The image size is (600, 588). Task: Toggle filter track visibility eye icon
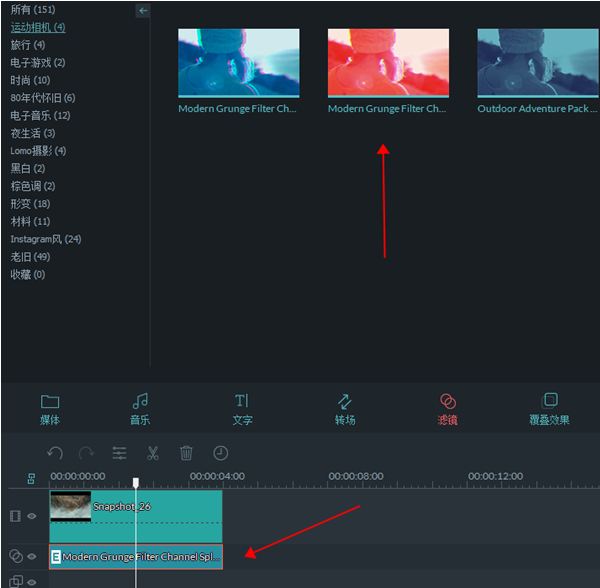point(32,556)
